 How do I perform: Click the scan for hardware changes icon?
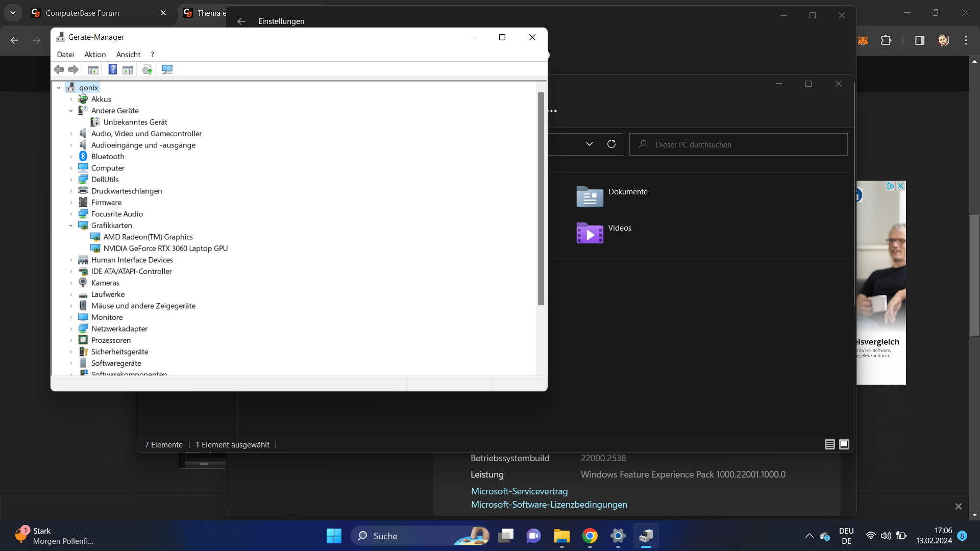(x=167, y=69)
